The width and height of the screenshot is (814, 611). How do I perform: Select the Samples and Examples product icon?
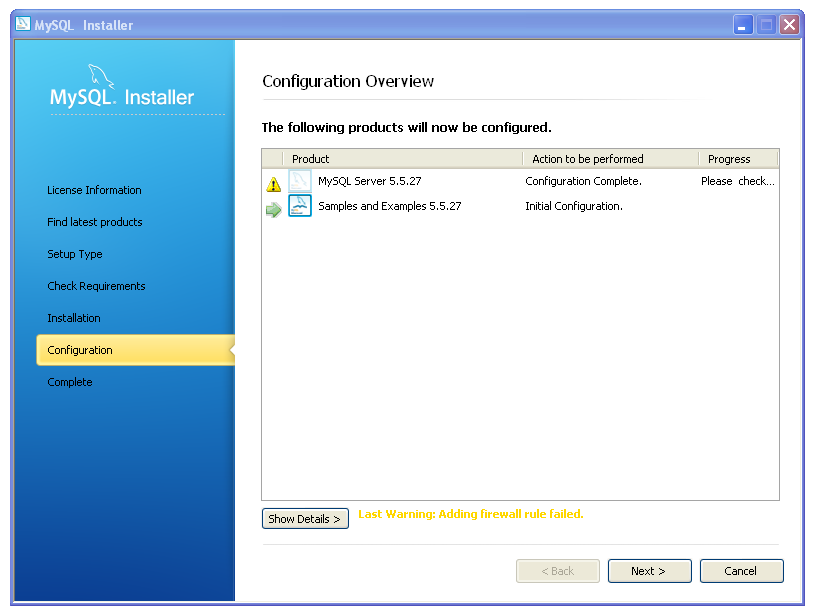[300, 206]
